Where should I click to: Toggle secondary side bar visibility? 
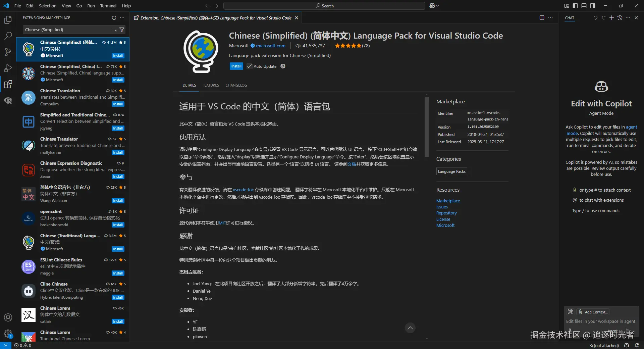click(x=593, y=6)
